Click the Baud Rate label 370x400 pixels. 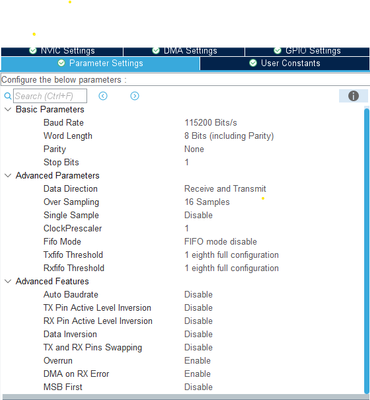(x=63, y=123)
